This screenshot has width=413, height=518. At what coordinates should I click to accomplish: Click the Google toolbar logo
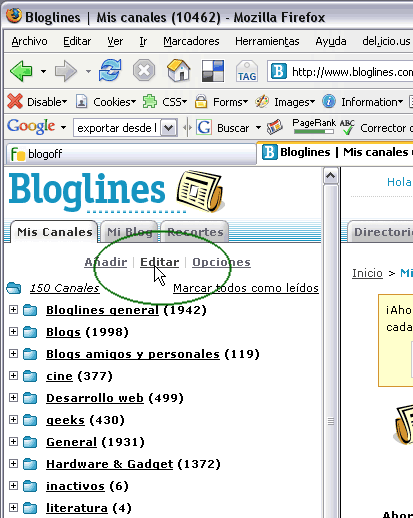click(x=31, y=127)
